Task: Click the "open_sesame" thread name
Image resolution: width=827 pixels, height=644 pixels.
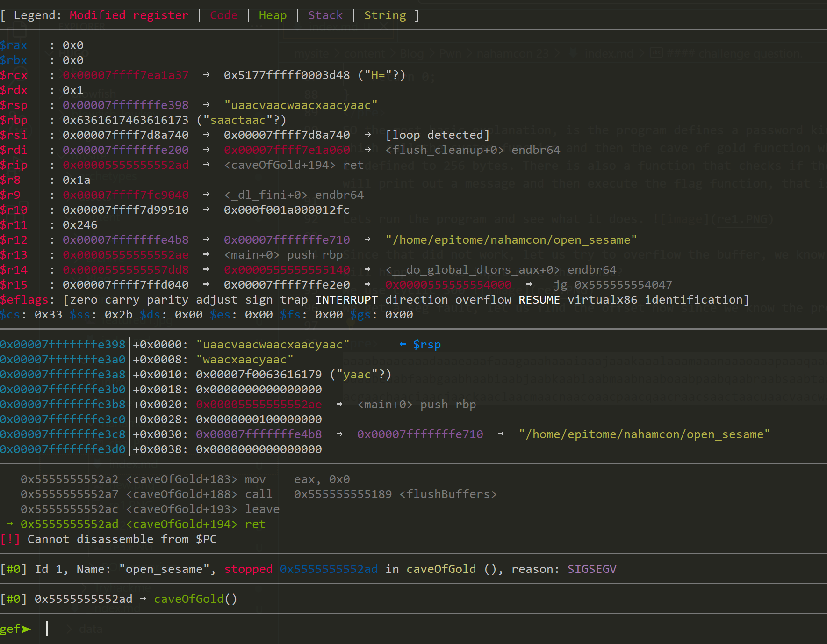Action: pos(164,569)
